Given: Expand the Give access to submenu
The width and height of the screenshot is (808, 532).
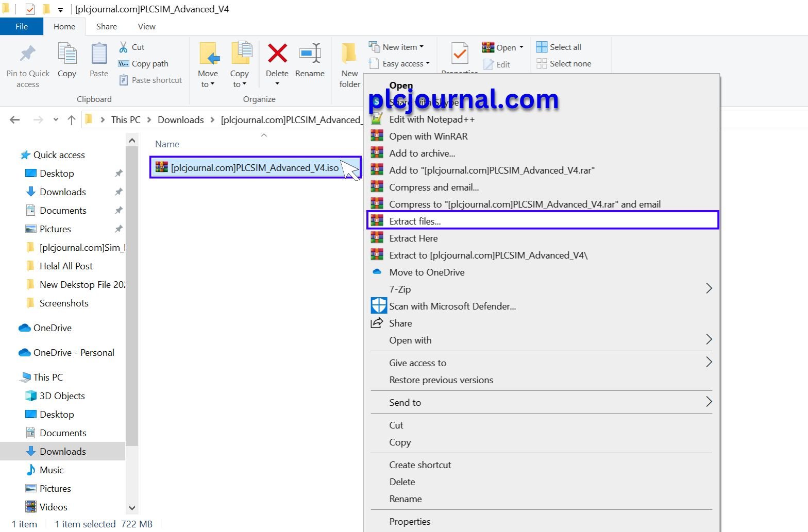Looking at the screenshot, I should [709, 362].
